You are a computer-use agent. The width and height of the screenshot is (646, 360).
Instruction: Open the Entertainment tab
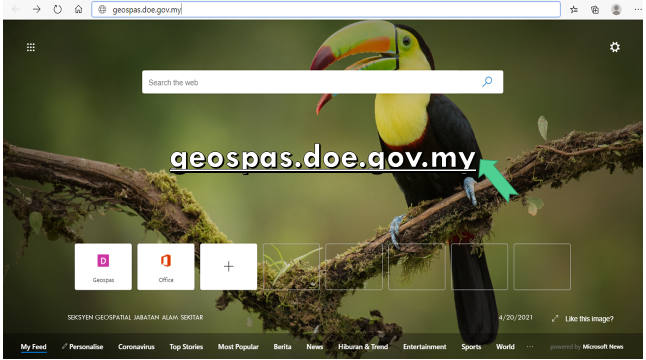424,347
